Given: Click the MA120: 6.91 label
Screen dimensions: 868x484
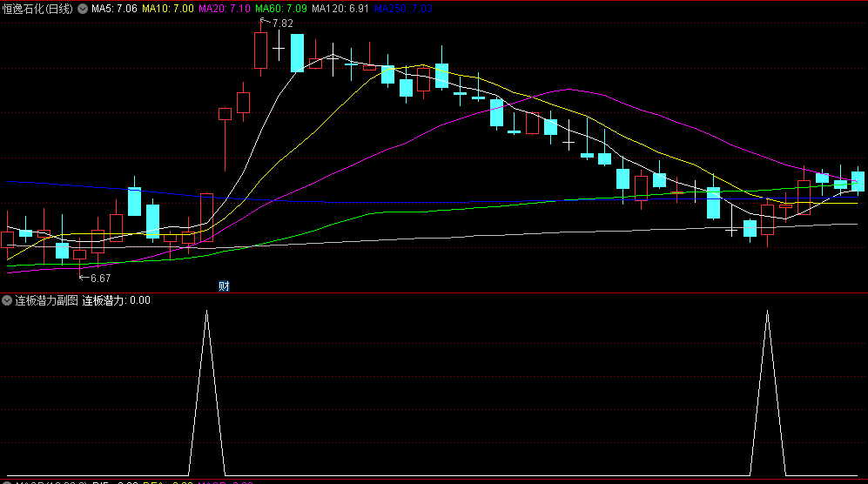Looking at the screenshot, I should click(x=340, y=9).
